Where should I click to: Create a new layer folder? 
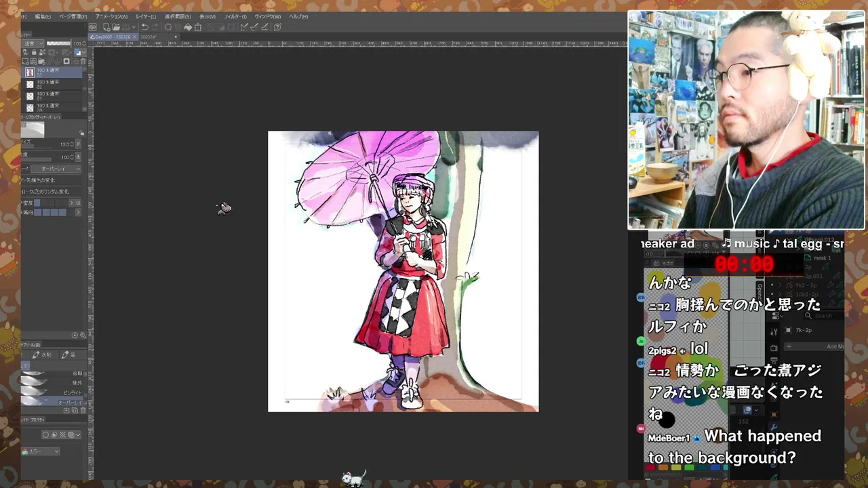coord(41,62)
